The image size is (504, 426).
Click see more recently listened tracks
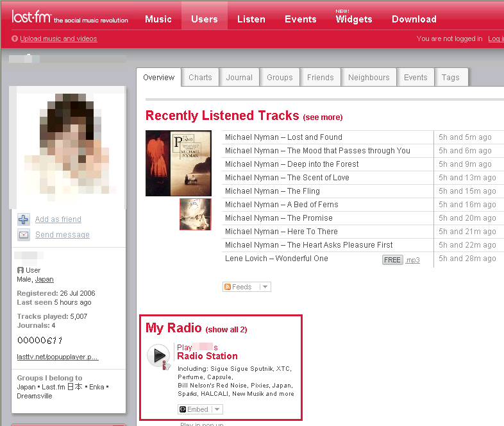click(323, 117)
